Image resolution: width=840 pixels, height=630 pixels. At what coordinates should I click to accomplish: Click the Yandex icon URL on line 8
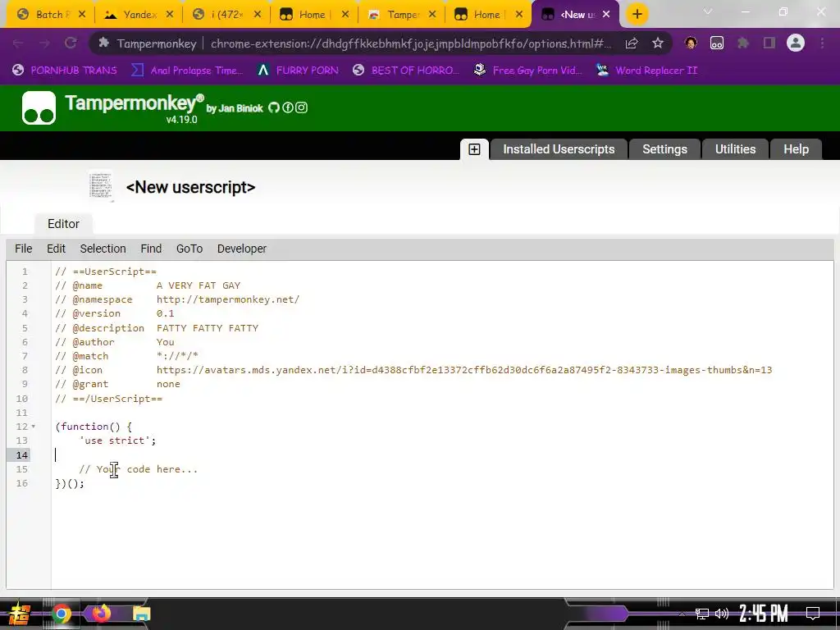tap(464, 370)
